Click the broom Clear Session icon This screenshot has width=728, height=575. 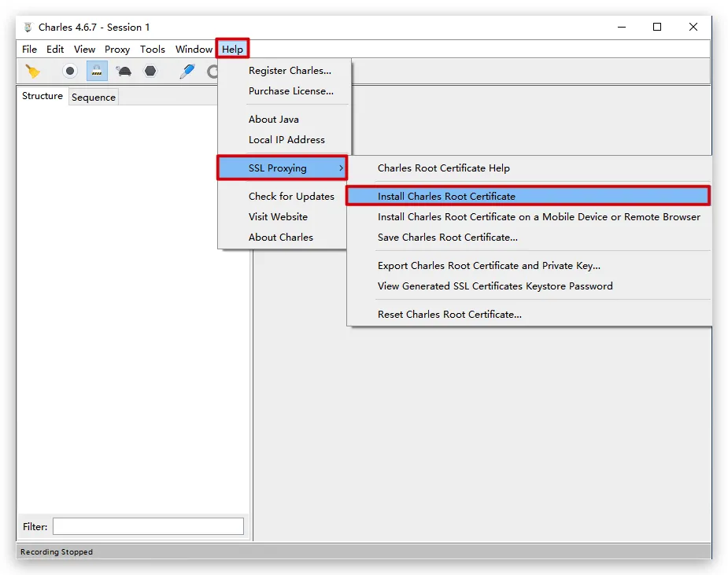tap(32, 72)
